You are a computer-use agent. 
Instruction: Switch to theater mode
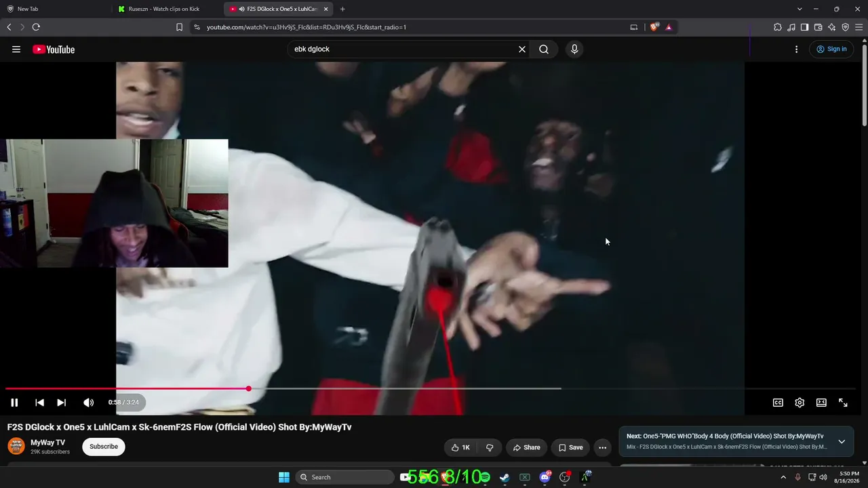point(821,403)
